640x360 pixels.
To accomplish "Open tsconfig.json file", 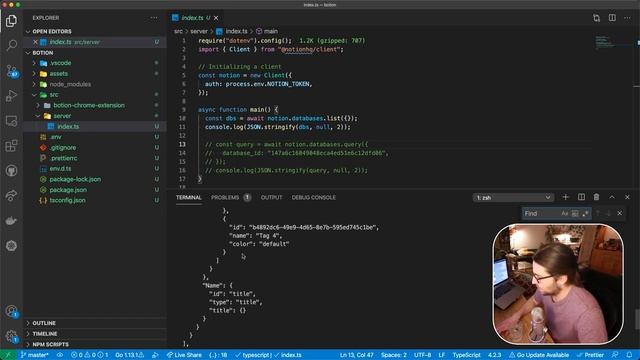I will coord(95,200).
